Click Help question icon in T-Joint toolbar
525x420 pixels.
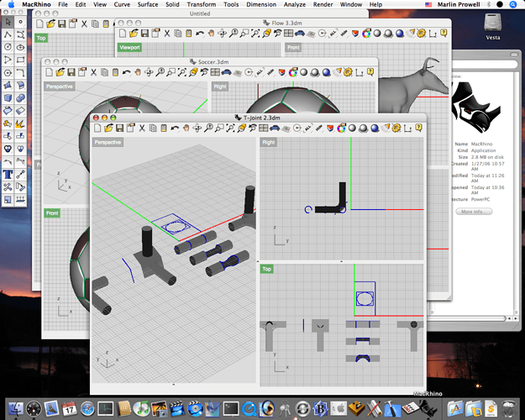[x=419, y=128]
